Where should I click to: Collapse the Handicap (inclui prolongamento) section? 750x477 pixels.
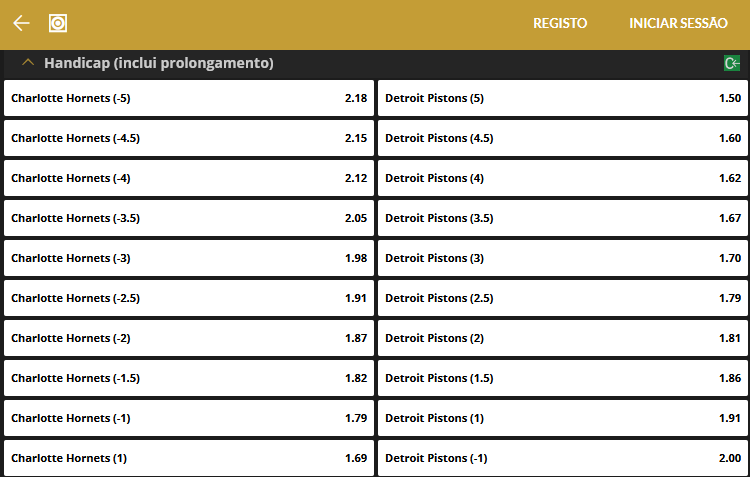28,63
